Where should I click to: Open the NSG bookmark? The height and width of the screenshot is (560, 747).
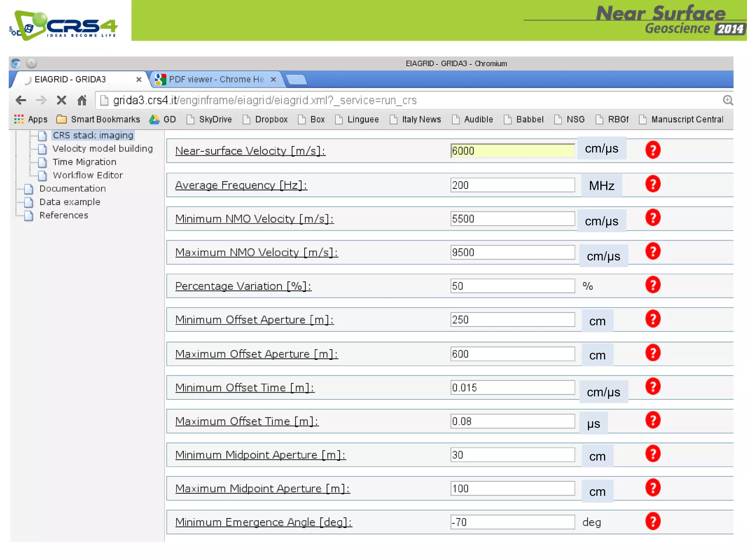(569, 119)
